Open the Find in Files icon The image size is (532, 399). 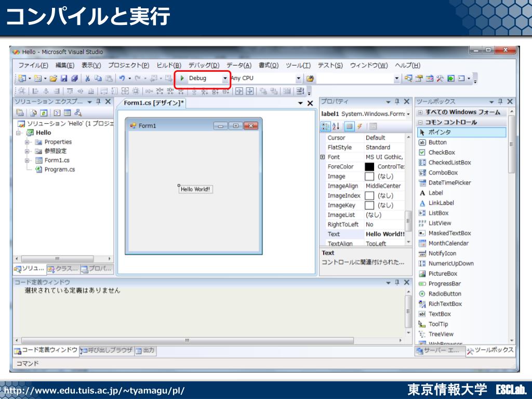(310, 78)
